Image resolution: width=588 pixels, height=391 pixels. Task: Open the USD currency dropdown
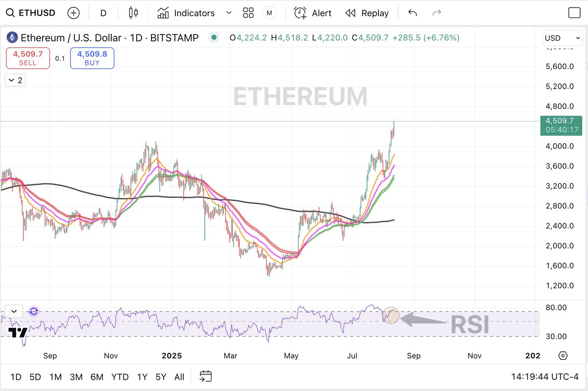tap(562, 38)
